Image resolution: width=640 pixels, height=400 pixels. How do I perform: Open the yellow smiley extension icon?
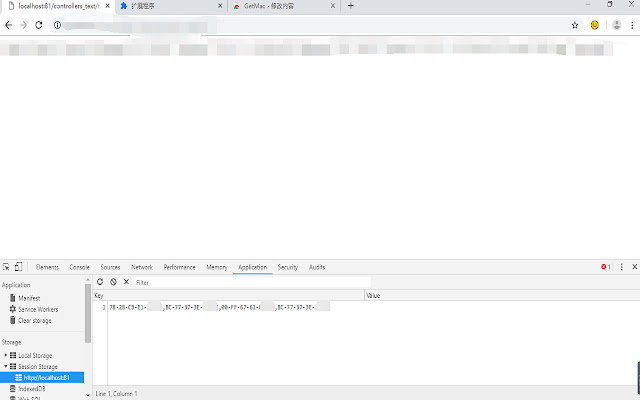(x=595, y=25)
